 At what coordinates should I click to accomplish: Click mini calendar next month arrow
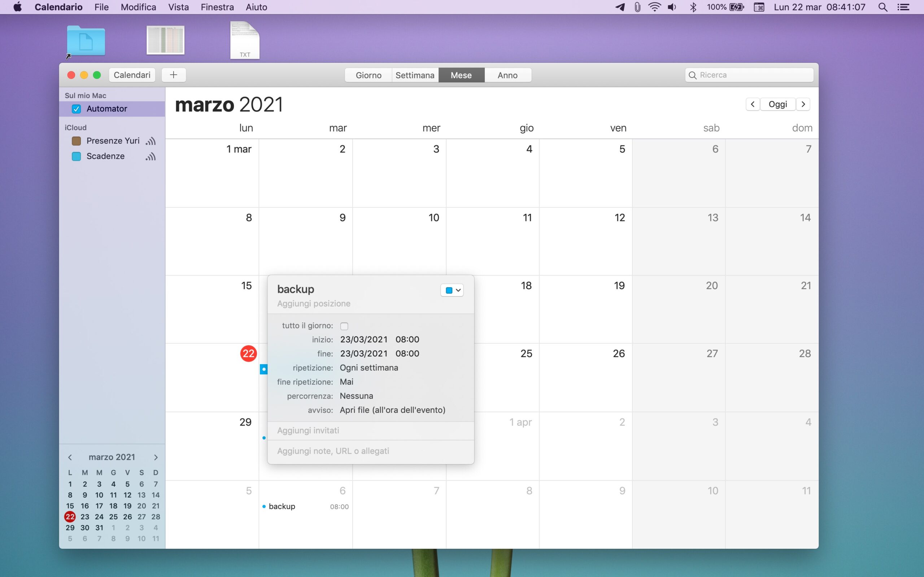click(156, 457)
